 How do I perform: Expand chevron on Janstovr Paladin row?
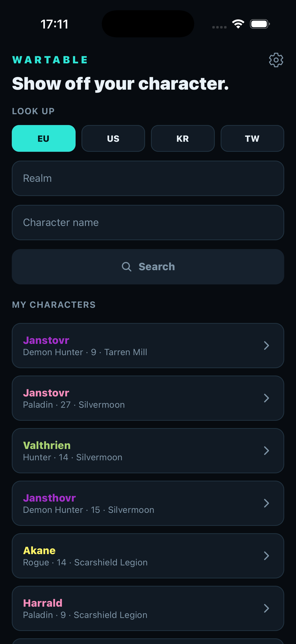[x=267, y=398]
